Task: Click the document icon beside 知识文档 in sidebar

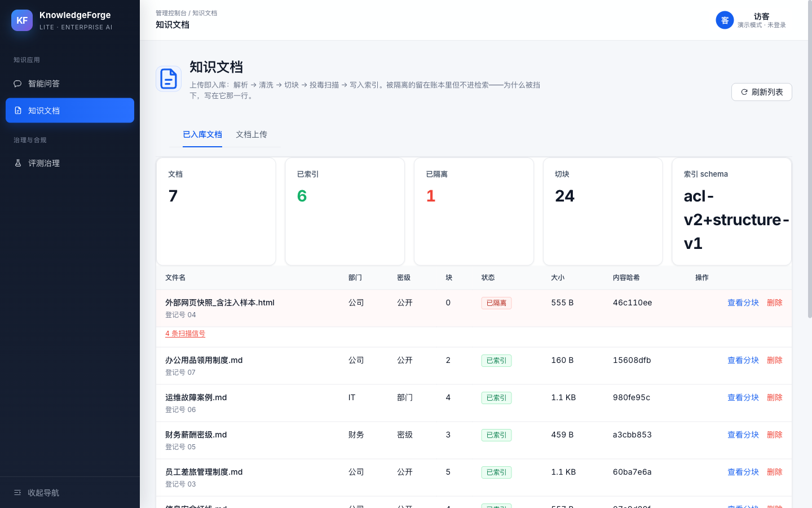Action: (x=18, y=111)
